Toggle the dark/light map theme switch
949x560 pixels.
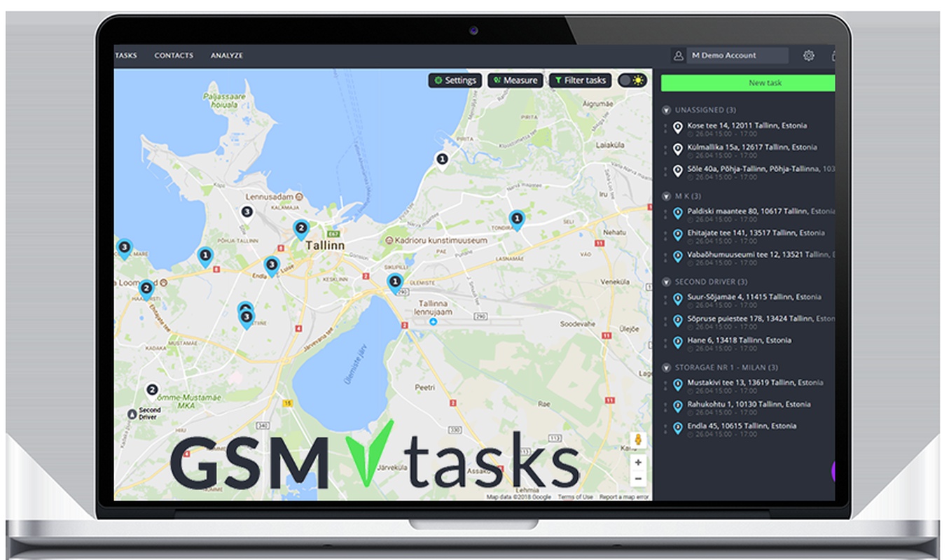pos(632,80)
